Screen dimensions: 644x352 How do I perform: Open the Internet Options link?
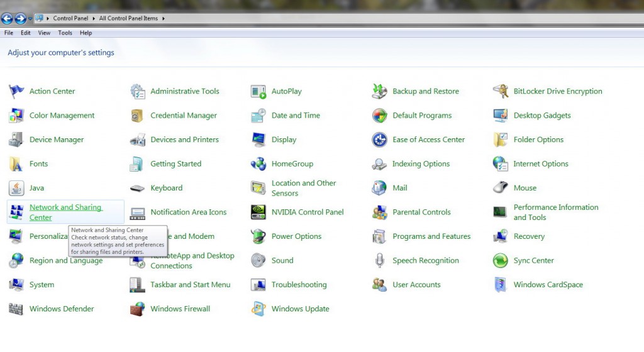[x=540, y=163]
